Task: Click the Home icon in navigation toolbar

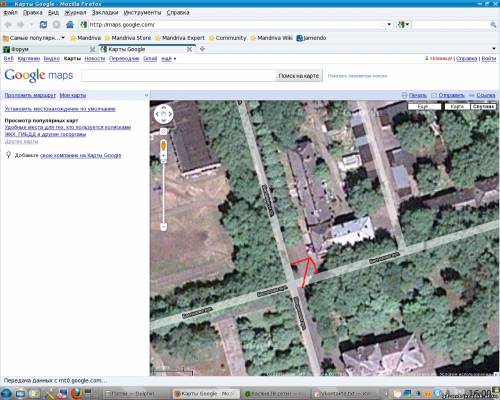Action: tap(70, 25)
